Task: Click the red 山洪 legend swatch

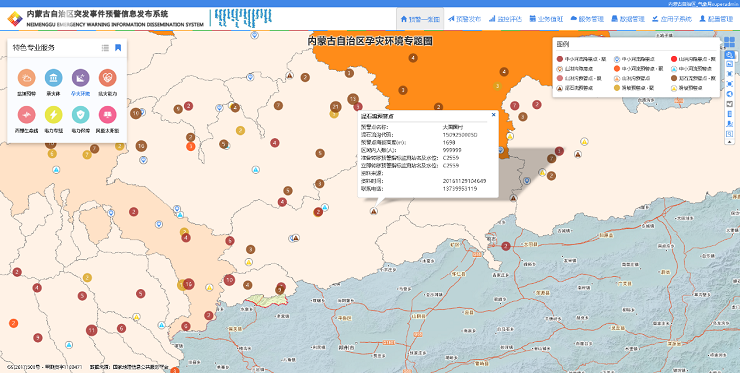Action: click(x=673, y=59)
